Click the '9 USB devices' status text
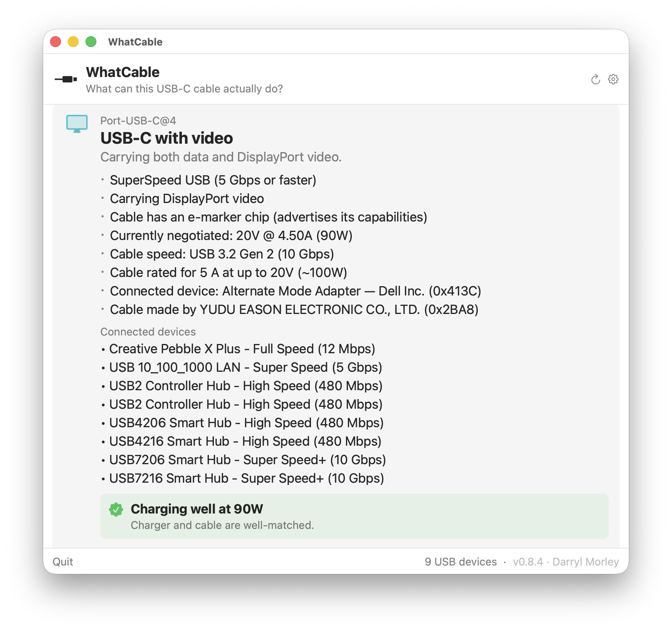Image resolution: width=672 pixels, height=631 pixels. 461,562
